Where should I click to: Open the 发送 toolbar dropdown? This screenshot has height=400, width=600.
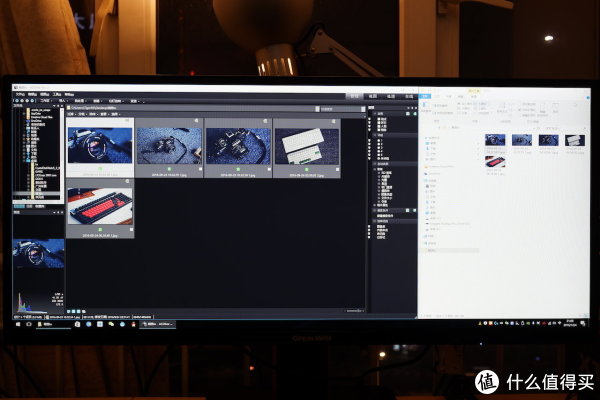134,101
